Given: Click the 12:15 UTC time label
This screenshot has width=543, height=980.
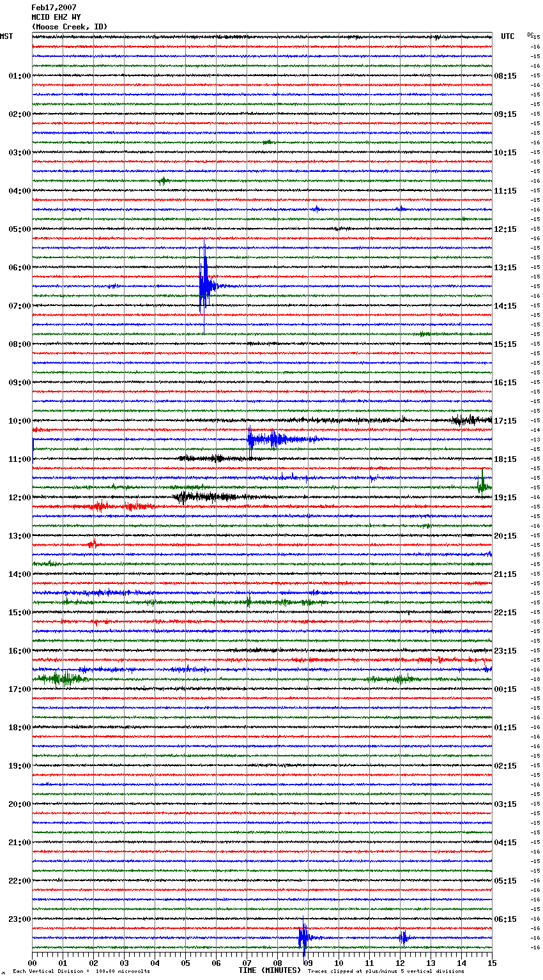Looking at the screenshot, I should point(505,229).
